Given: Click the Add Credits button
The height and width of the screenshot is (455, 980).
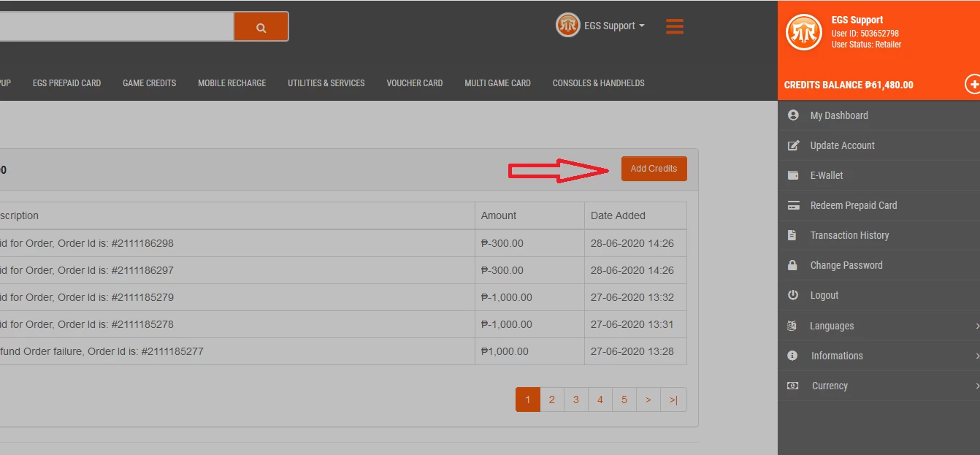Looking at the screenshot, I should click(654, 168).
